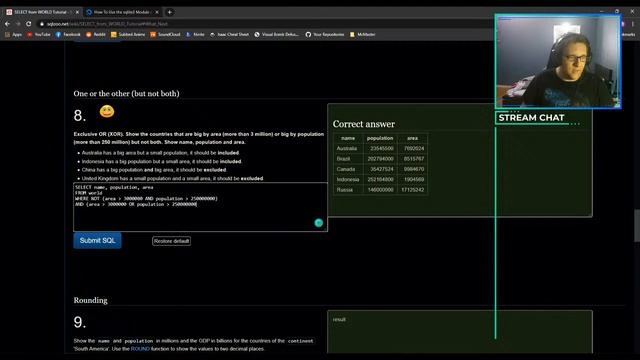
Task: Open a new browser tab
Action: tap(169, 12)
